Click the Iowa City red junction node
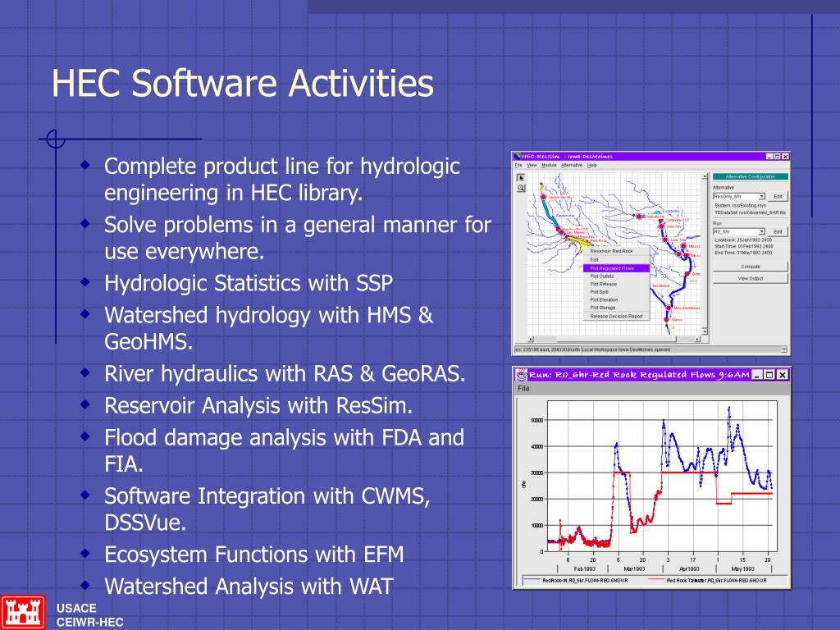This screenshot has width=840, height=630. [662, 226]
